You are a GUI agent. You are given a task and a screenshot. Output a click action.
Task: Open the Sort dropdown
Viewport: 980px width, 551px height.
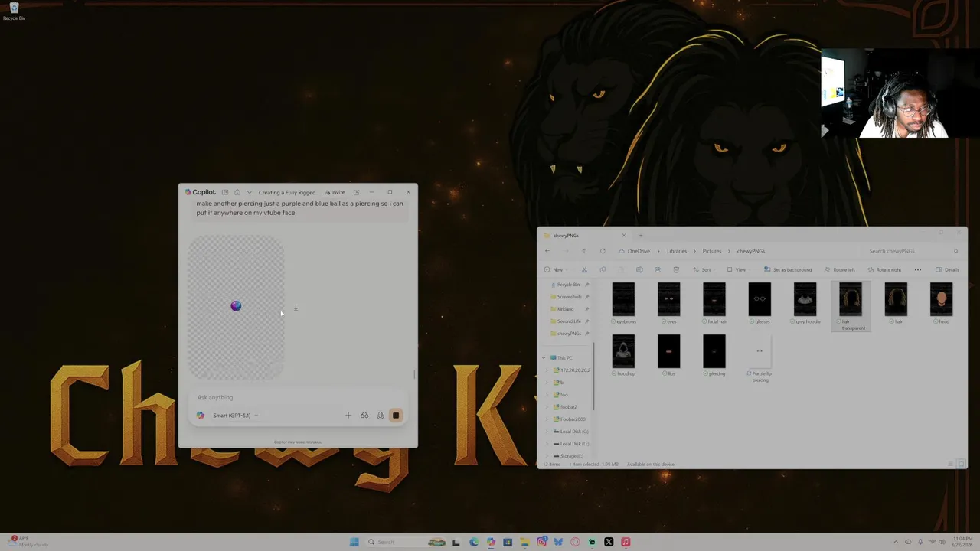point(704,269)
